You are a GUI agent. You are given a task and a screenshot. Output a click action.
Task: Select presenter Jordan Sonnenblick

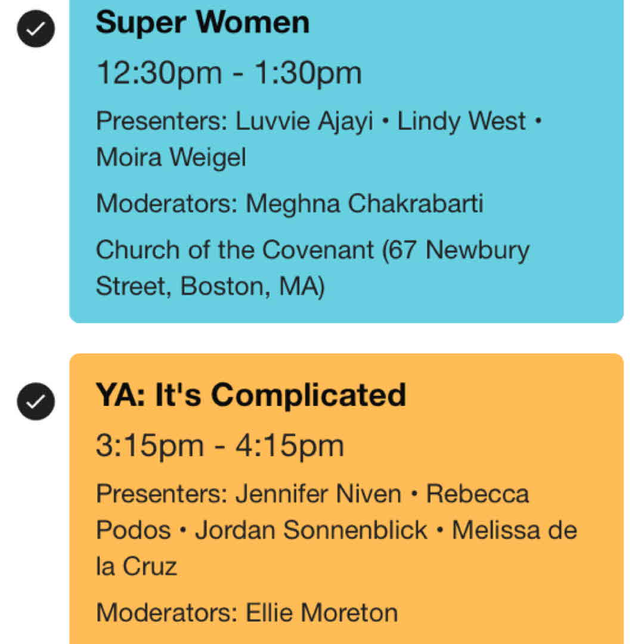[x=311, y=530]
